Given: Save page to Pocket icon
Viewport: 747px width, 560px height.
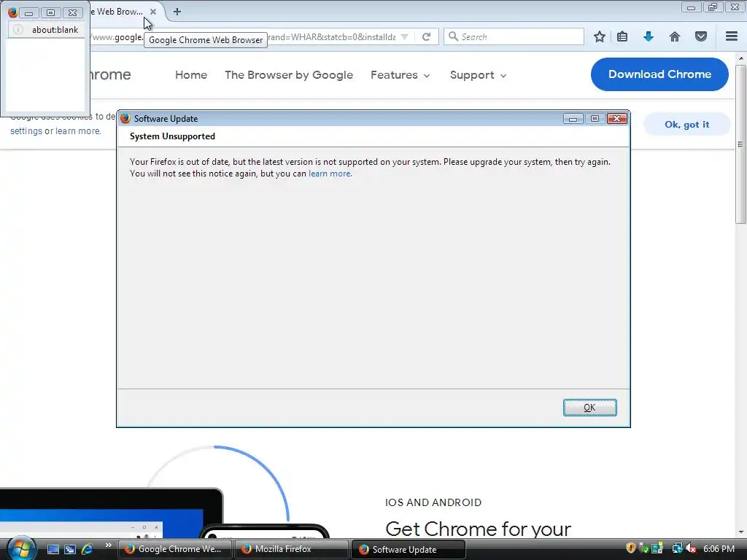Looking at the screenshot, I should point(701,36).
